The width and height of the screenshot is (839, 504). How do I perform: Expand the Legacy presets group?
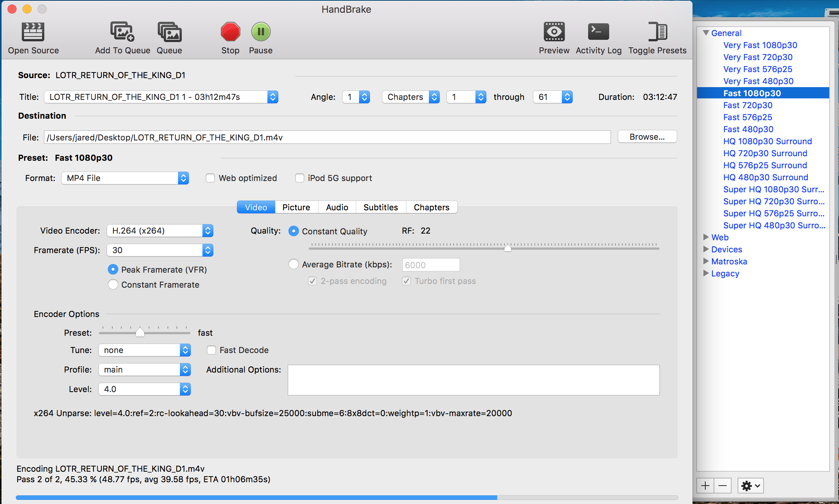click(x=706, y=273)
